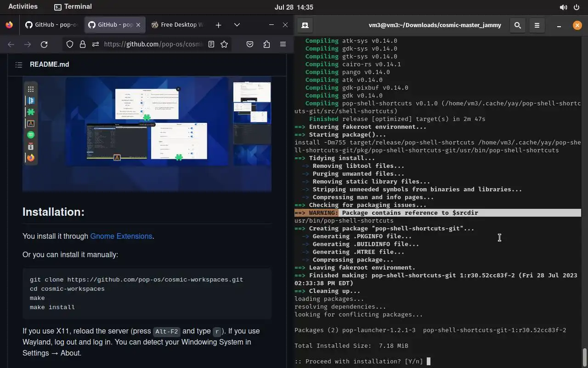Search in the terminal window

pyautogui.click(x=518, y=25)
